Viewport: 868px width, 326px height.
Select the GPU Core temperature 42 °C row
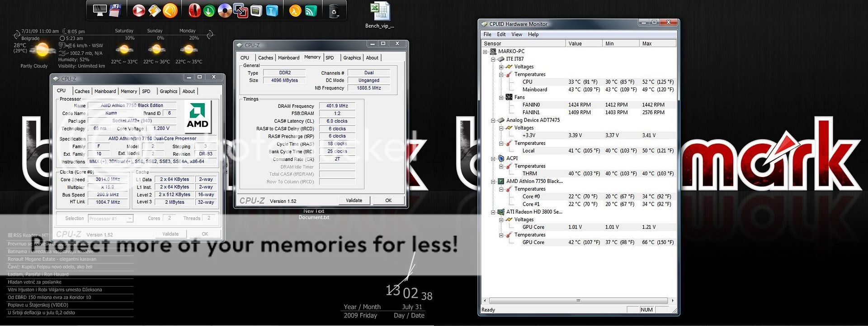click(x=579, y=242)
